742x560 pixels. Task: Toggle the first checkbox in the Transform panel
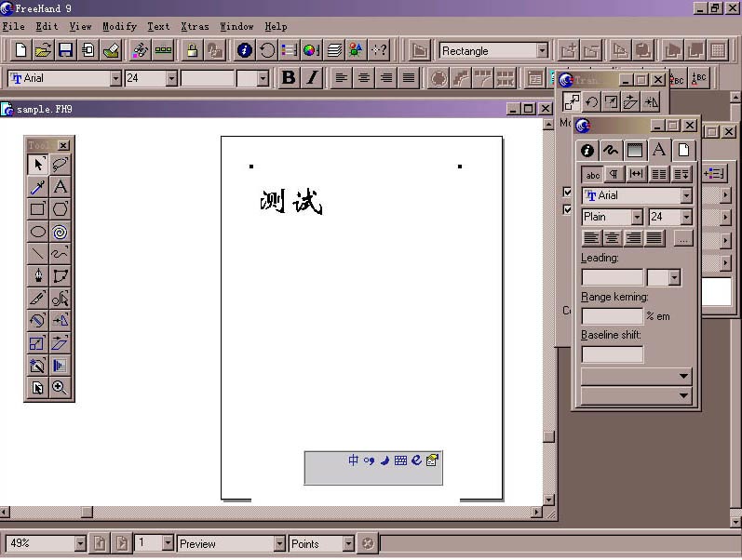click(567, 193)
